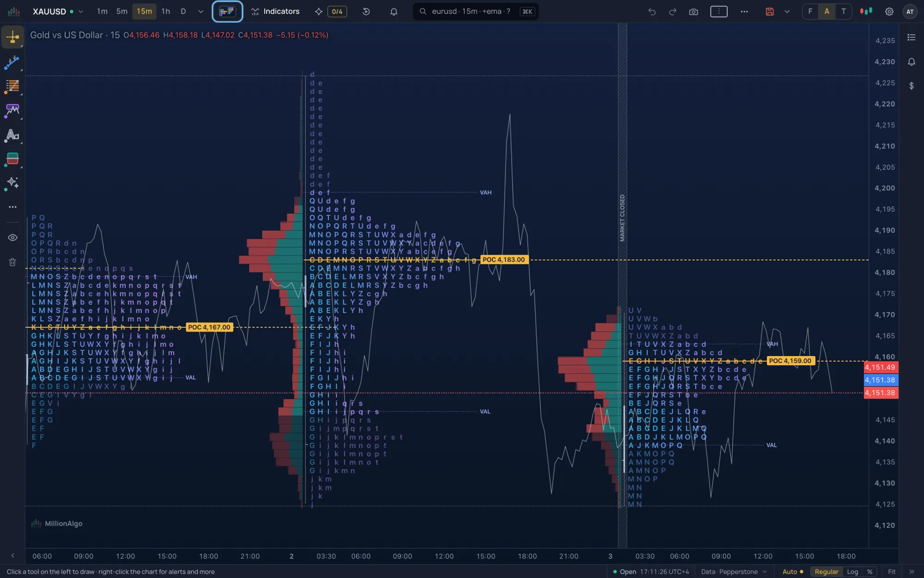Expand the right panel double chevron
This screenshot has width=924, height=578.
click(x=911, y=572)
